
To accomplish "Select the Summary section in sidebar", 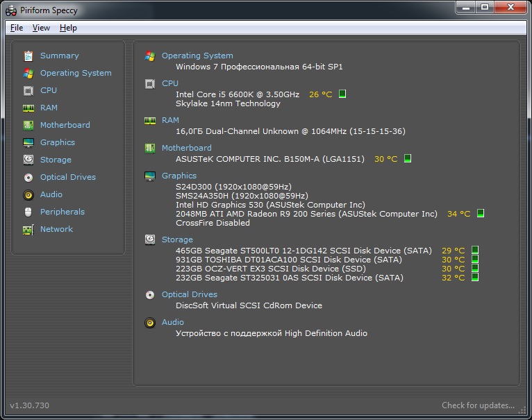I will (59, 56).
